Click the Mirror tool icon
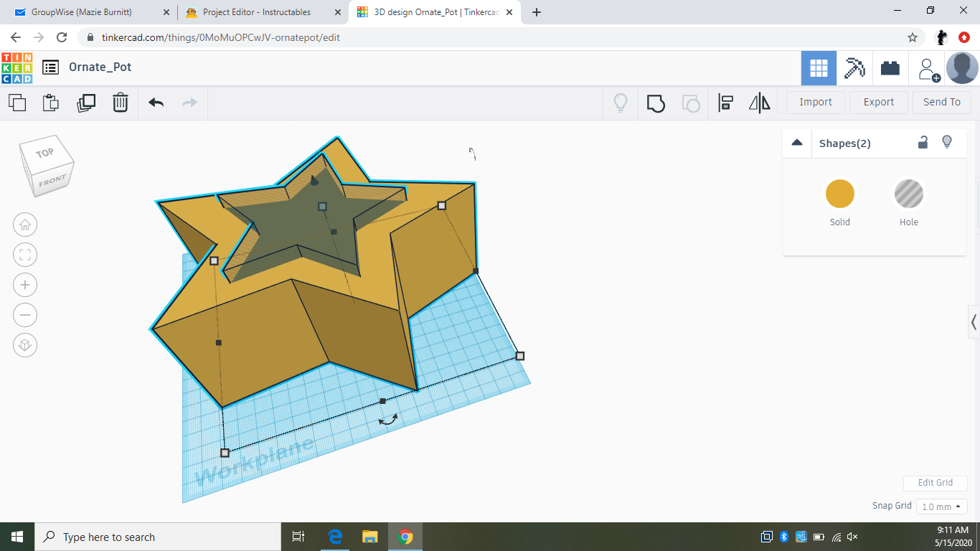This screenshot has height=551, width=980. (760, 103)
